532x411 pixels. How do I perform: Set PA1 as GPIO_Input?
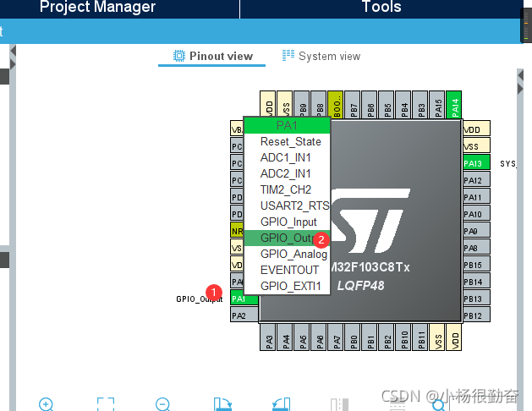tap(287, 222)
